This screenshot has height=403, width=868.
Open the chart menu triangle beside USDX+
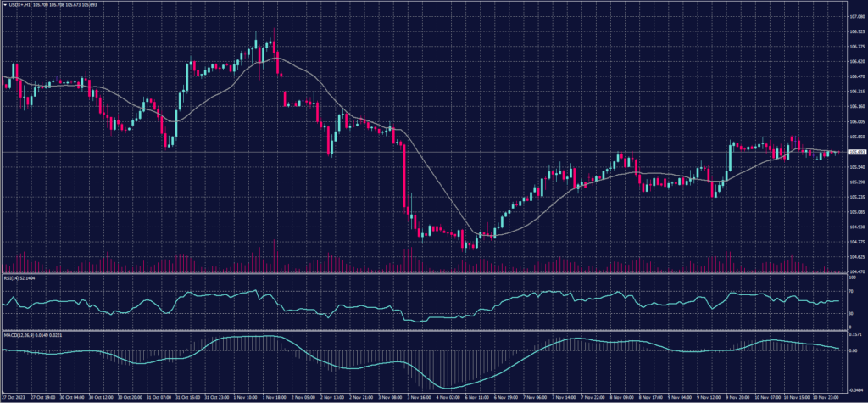click(4, 3)
